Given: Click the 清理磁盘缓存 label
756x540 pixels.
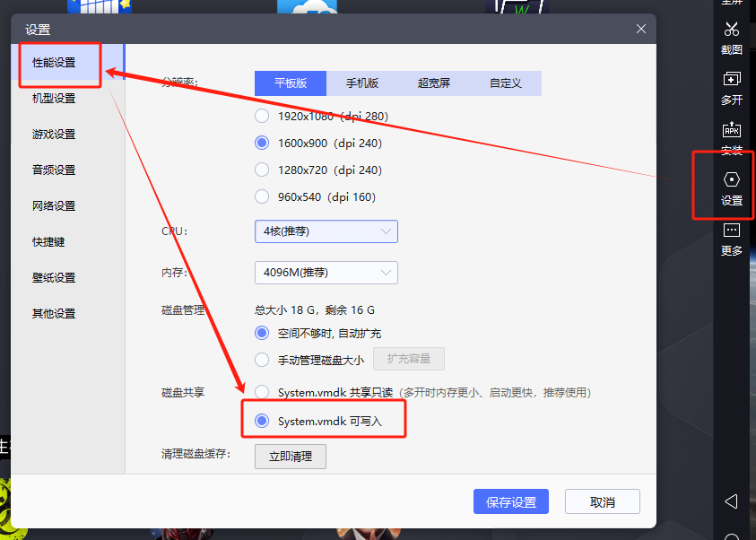Looking at the screenshot, I should click(196, 454).
